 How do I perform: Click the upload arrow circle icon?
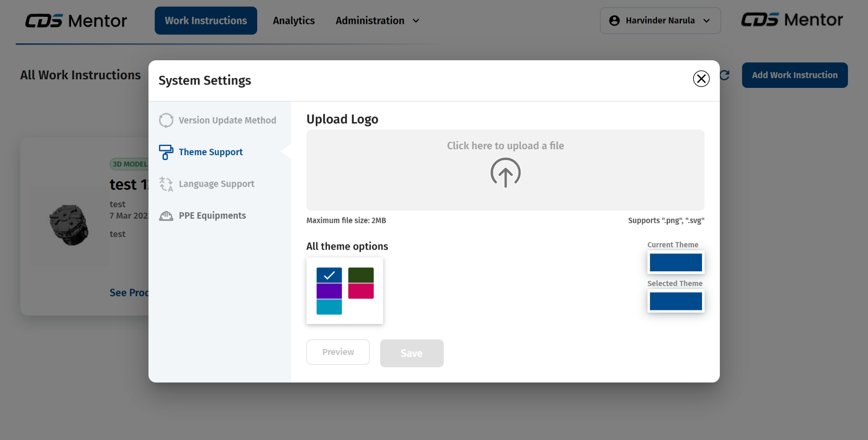click(x=505, y=173)
